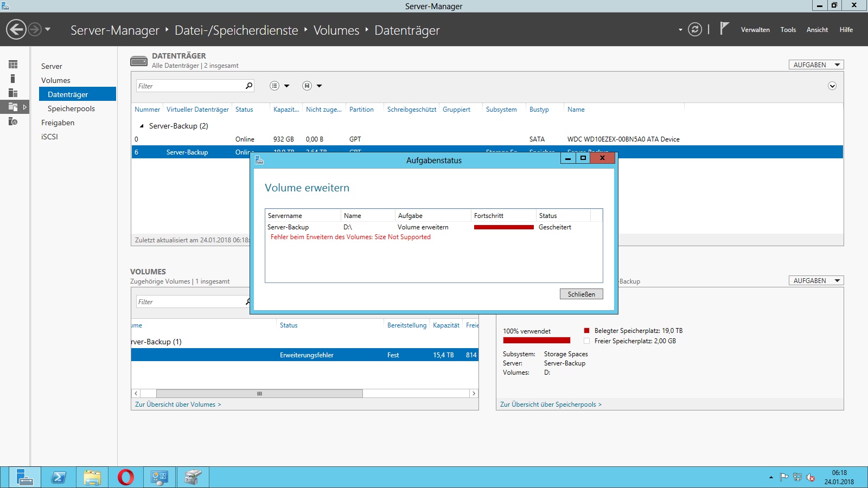The width and height of the screenshot is (868, 488).
Task: Expand the Datenträger section chevron
Action: (832, 86)
